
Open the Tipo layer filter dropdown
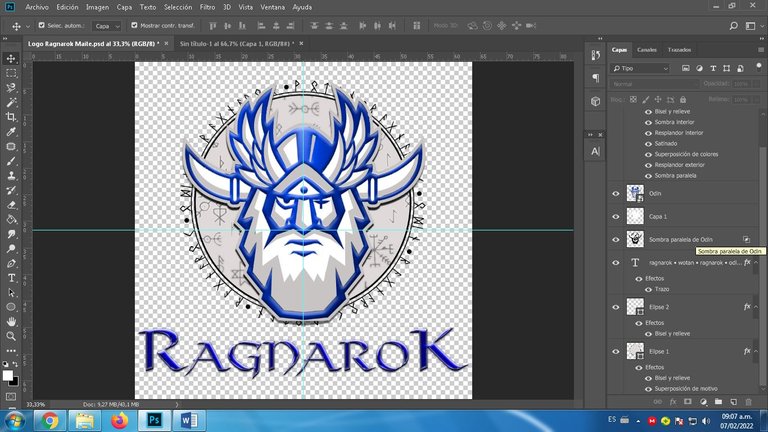click(x=642, y=68)
